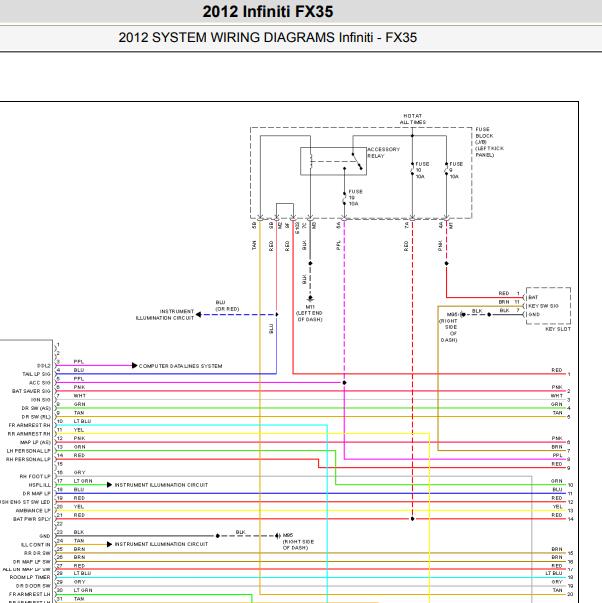
Task: Click the 'HSPL ILL' pin label
Action: point(39,485)
